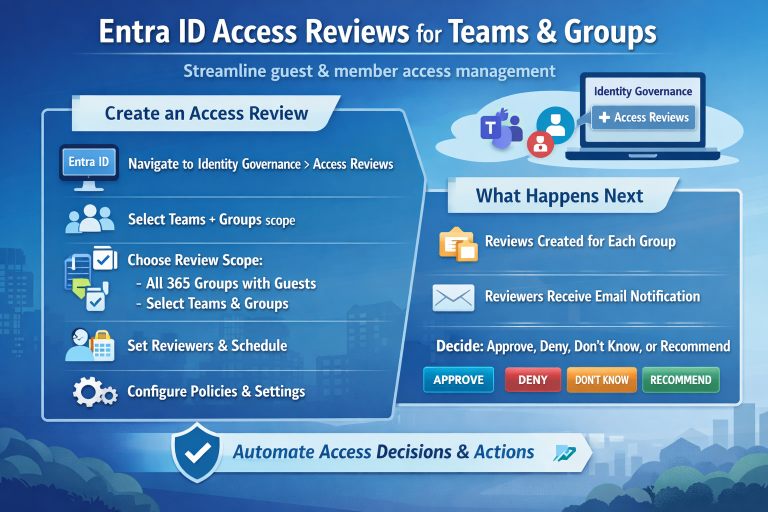Viewport: 768px width, 512px height.
Task: Click the gears icon beside Configure Policies
Action: tap(95, 391)
